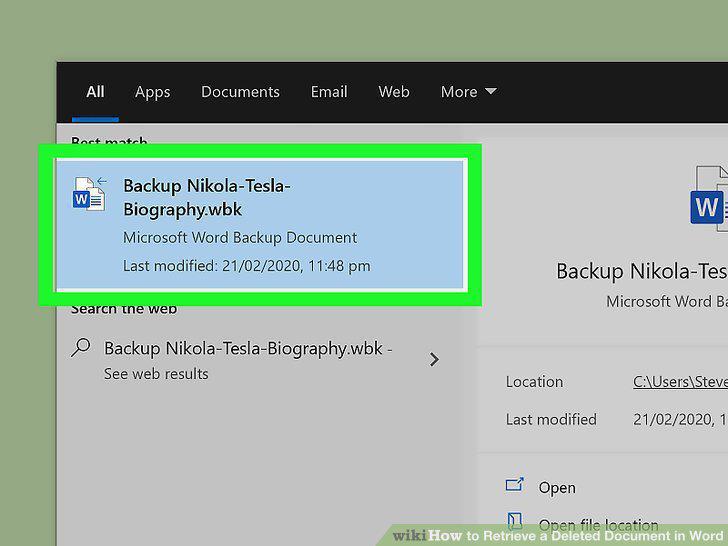Click the Last modified date value in details
The height and width of the screenshot is (546, 728).
pyautogui.click(x=680, y=419)
